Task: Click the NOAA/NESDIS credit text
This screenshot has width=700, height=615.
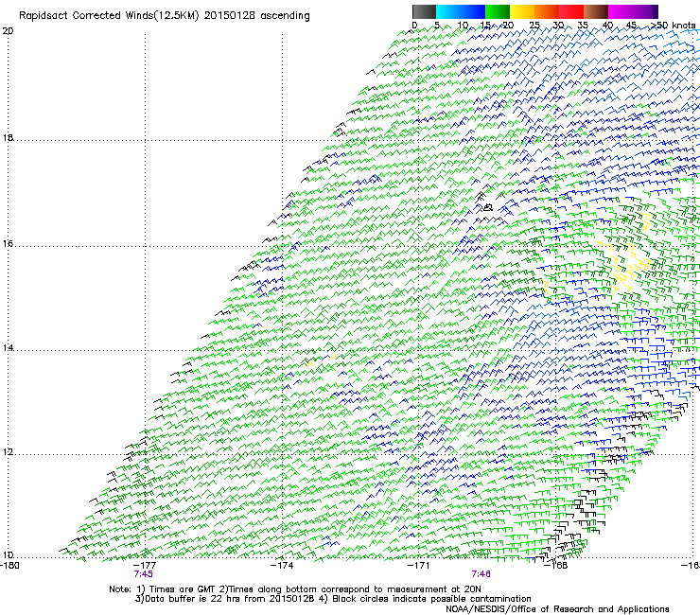Action: click(x=557, y=609)
